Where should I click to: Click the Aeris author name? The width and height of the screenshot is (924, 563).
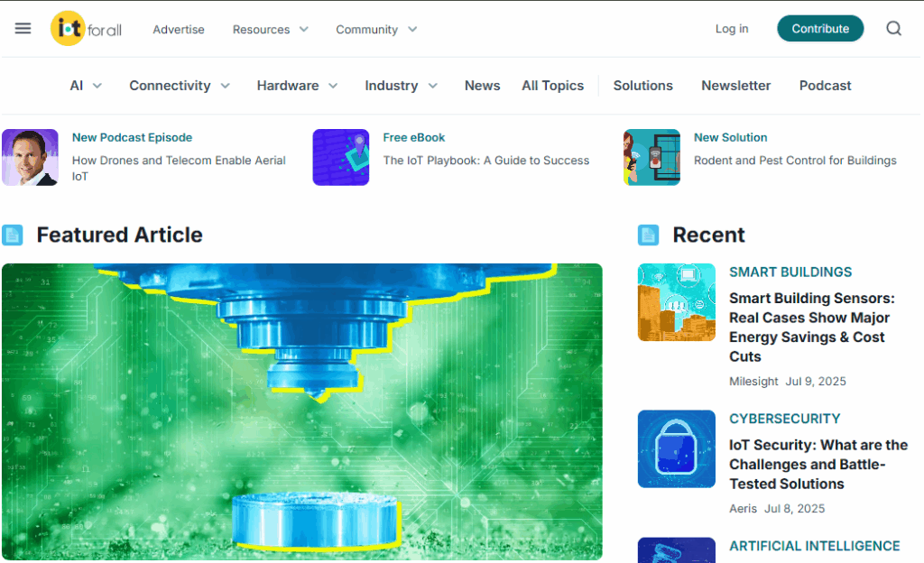pyautogui.click(x=744, y=508)
